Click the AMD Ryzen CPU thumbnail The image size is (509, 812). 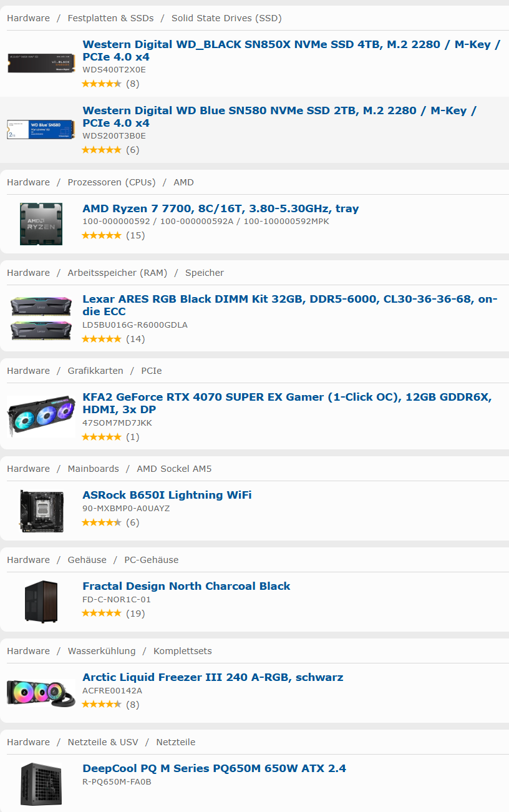[41, 223]
